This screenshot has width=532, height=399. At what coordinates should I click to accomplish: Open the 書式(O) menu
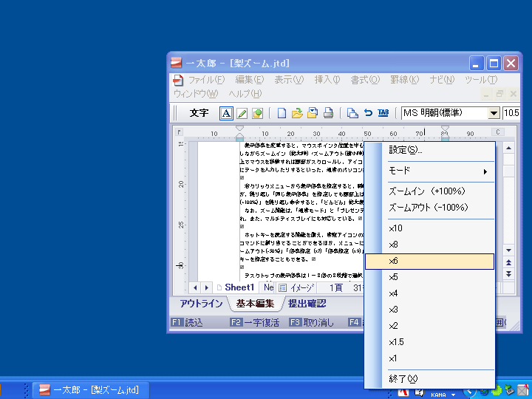(365, 80)
